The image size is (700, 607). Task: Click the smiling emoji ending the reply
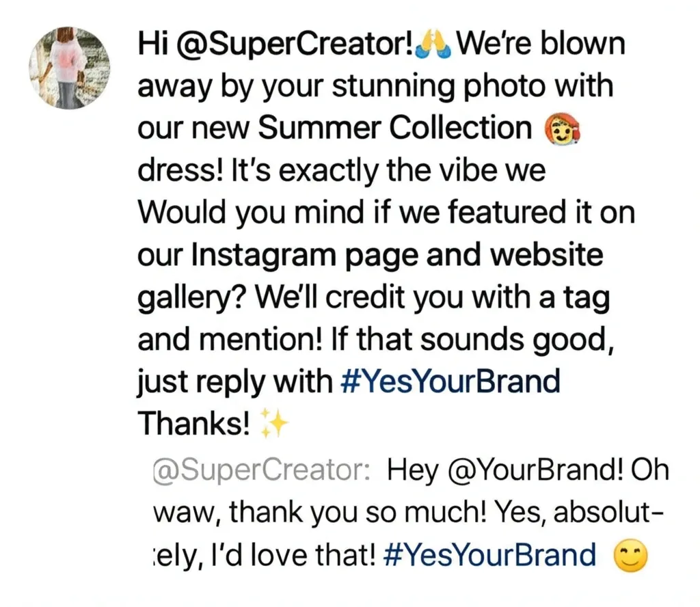pos(630,556)
